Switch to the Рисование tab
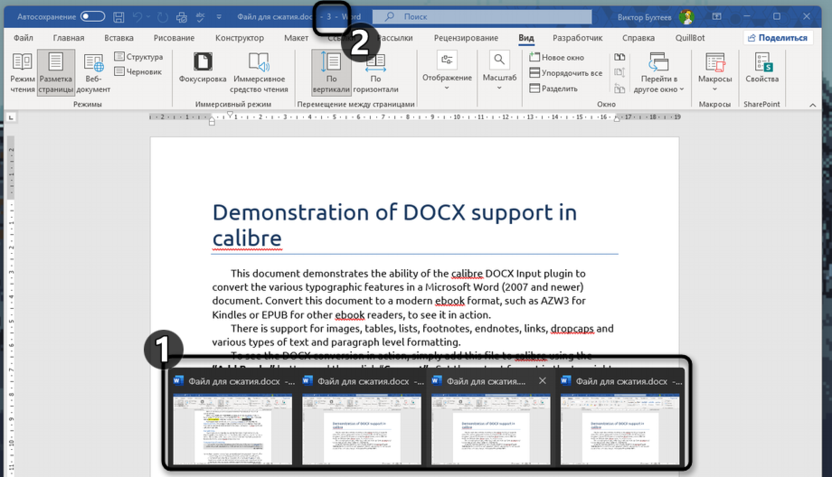 pos(174,38)
